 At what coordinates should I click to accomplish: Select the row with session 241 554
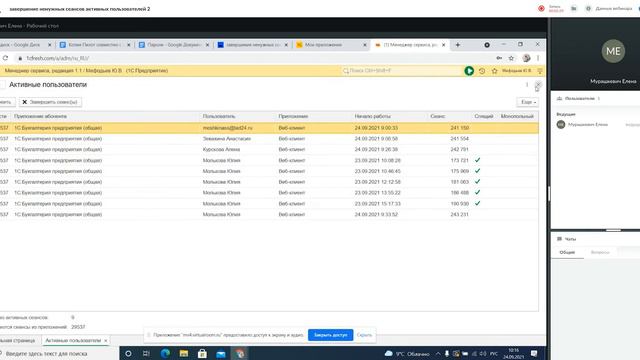[x=269, y=139]
